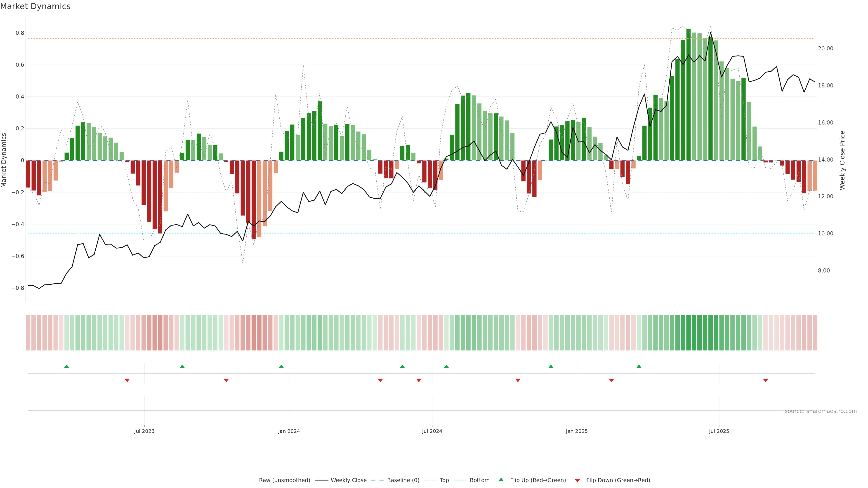The width and height of the screenshot is (868, 488).
Task: Click the flip-up triangle just after Jul 2024 gridline
Action: click(x=446, y=366)
